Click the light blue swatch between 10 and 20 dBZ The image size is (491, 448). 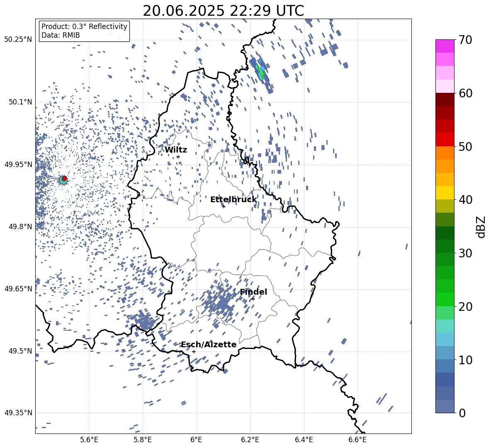(445, 339)
